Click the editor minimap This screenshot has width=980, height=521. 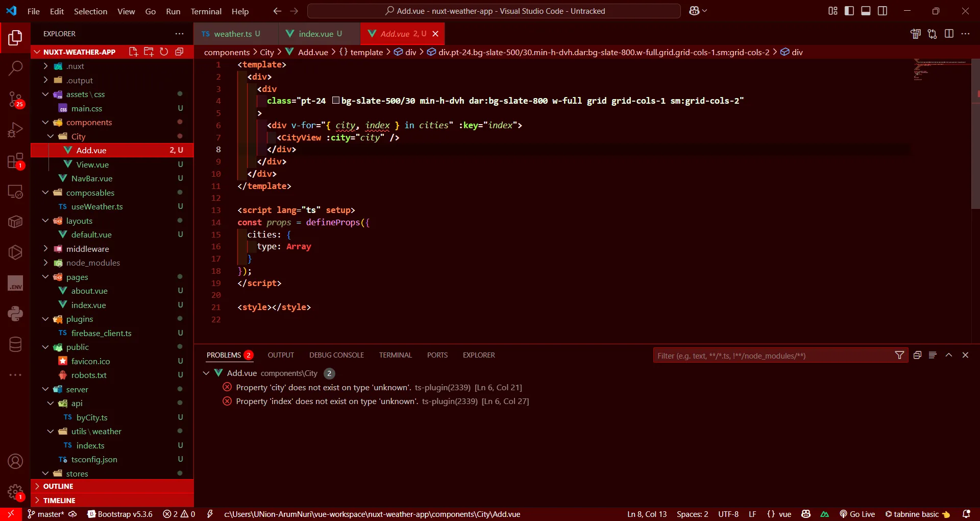[x=942, y=70]
